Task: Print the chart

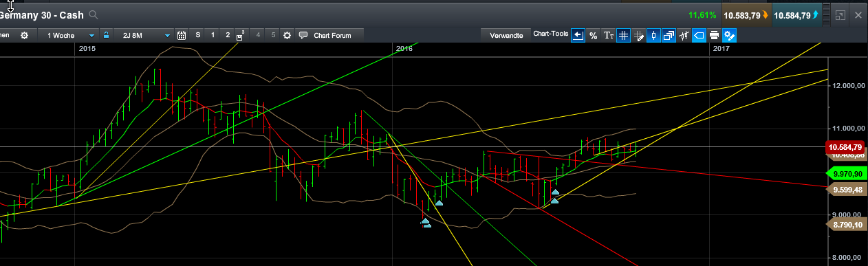Action: [714, 35]
